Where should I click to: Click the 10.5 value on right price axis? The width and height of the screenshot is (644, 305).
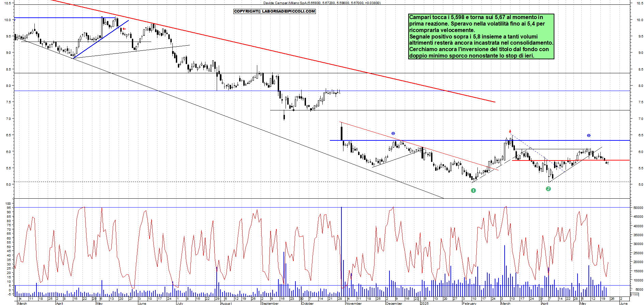tap(640, 3)
